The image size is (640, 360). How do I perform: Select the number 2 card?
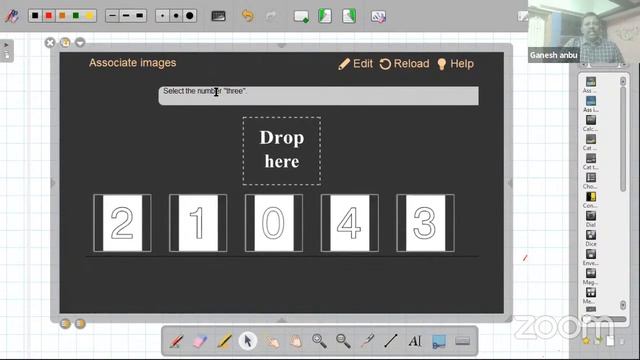[122, 223]
